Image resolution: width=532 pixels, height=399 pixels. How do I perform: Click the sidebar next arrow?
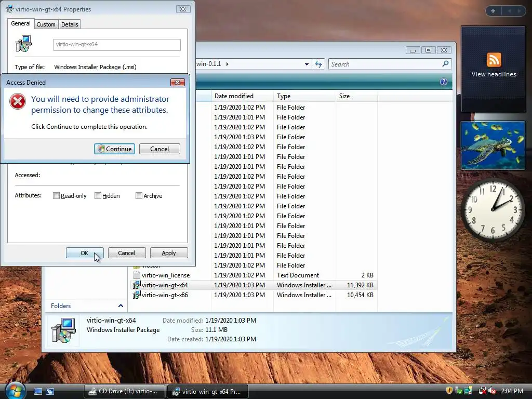click(x=519, y=11)
